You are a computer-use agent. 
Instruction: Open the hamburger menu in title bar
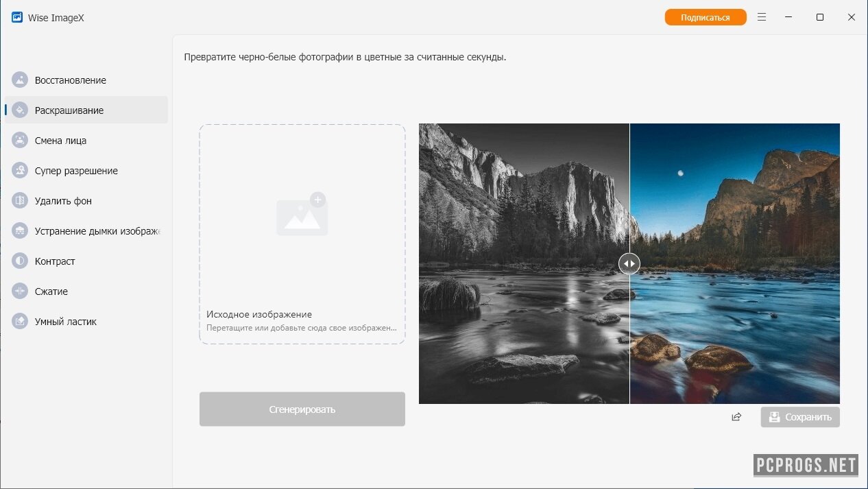point(762,17)
